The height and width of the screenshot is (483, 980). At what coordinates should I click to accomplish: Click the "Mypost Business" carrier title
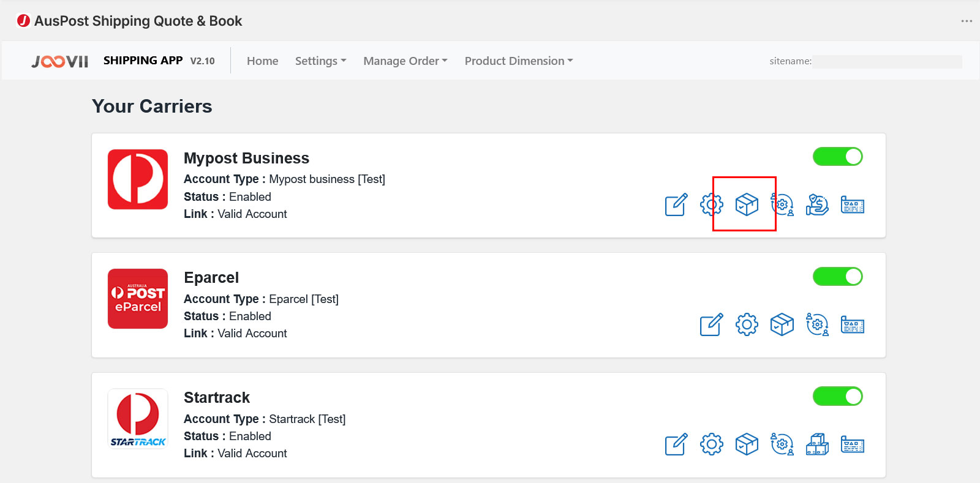(246, 158)
